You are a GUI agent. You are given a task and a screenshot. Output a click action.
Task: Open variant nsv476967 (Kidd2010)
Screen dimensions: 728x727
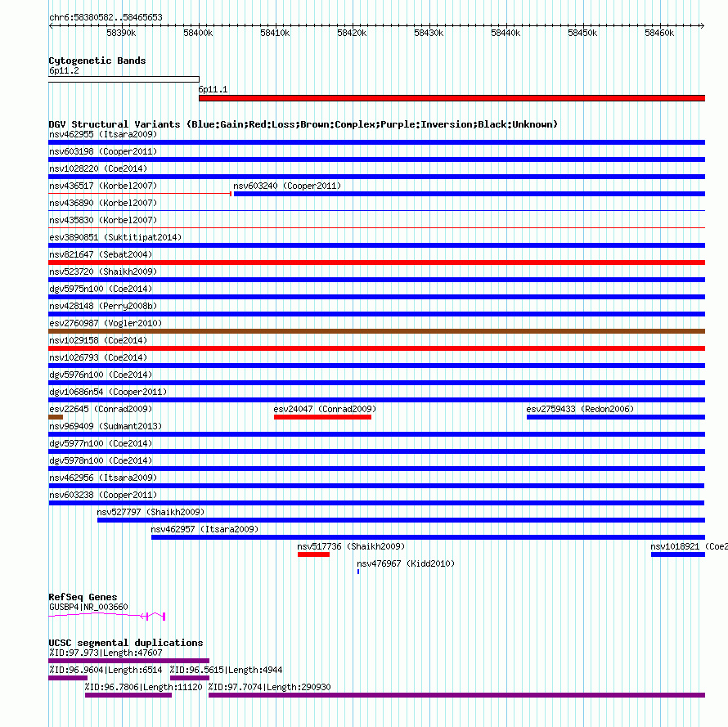click(x=406, y=563)
